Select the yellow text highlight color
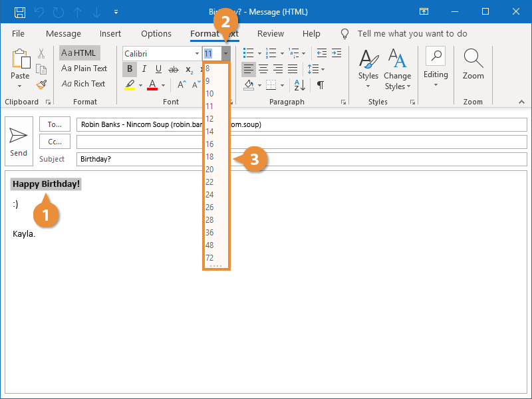The width and height of the screenshot is (532, 399). 131,85
